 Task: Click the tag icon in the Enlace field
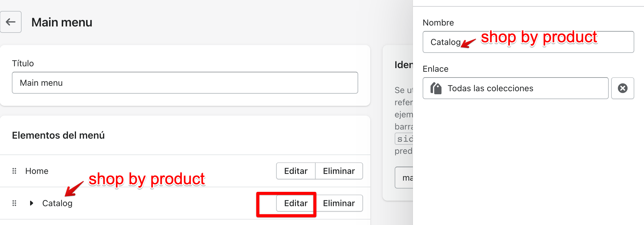pyautogui.click(x=436, y=88)
